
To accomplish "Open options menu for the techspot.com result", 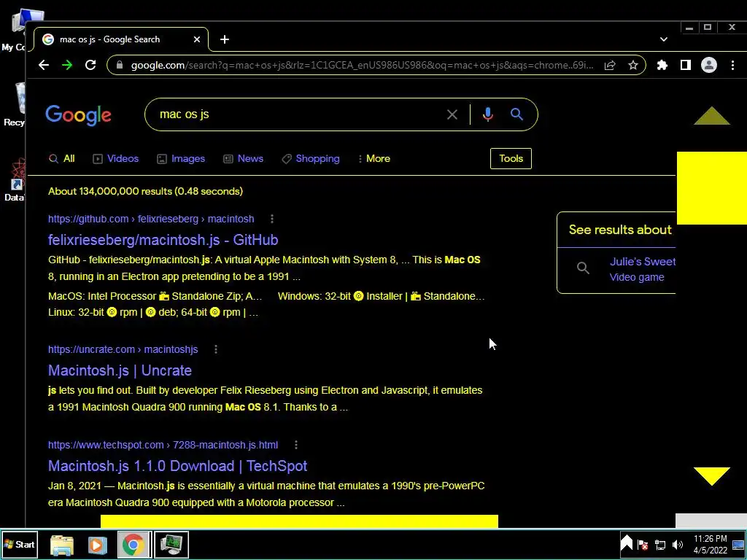I will click(x=296, y=445).
